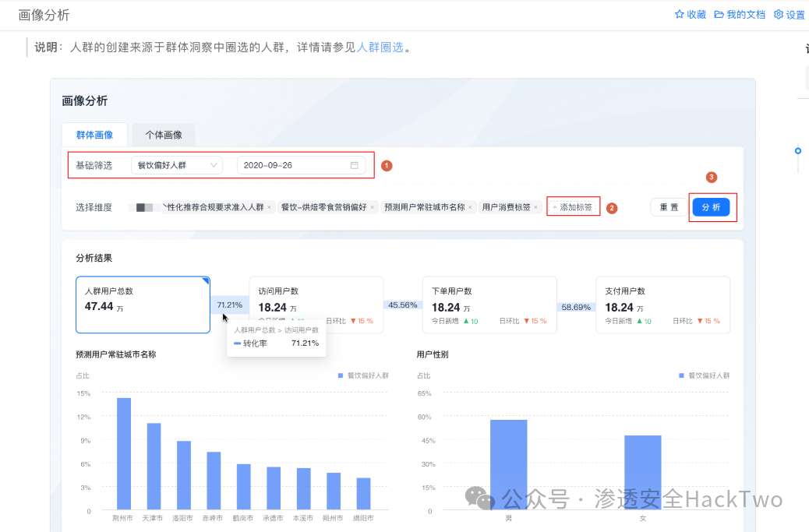Select the 支付用户数 card
The height and width of the screenshot is (532, 809).
coord(663,305)
